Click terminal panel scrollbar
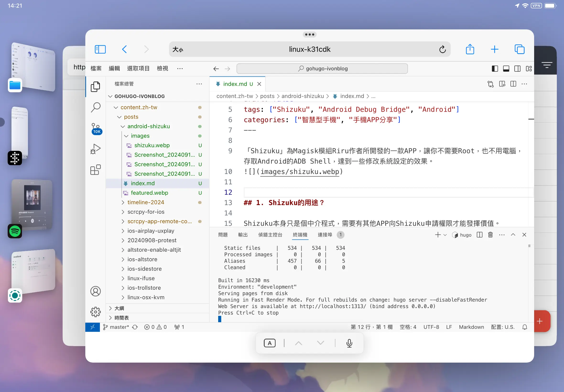This screenshot has height=392, width=564. click(529, 246)
